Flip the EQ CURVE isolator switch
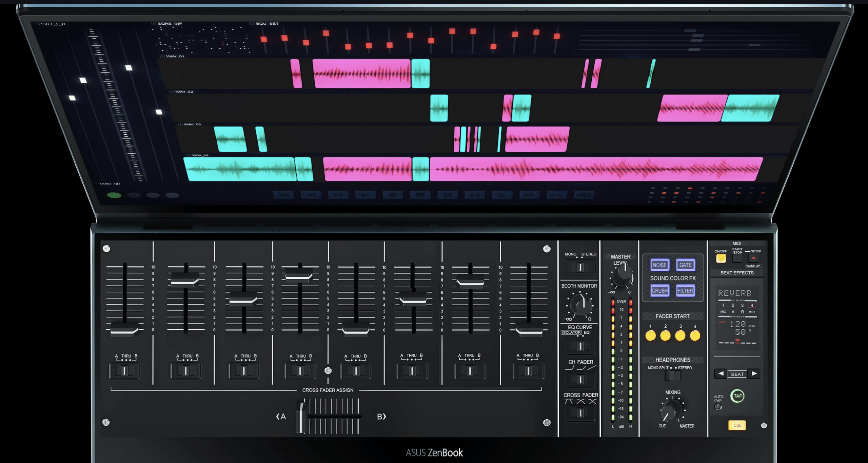Image resolution: width=868 pixels, height=463 pixels. pyautogui.click(x=580, y=346)
